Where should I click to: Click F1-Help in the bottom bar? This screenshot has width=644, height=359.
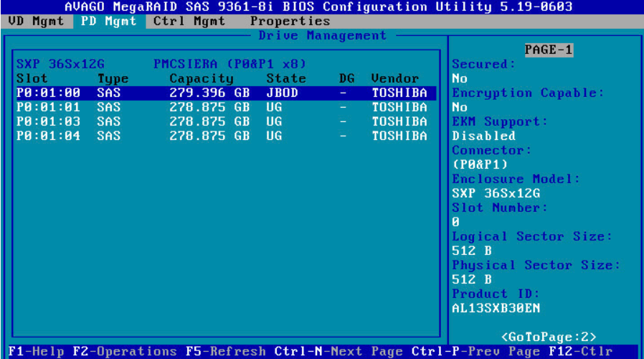pyautogui.click(x=36, y=352)
